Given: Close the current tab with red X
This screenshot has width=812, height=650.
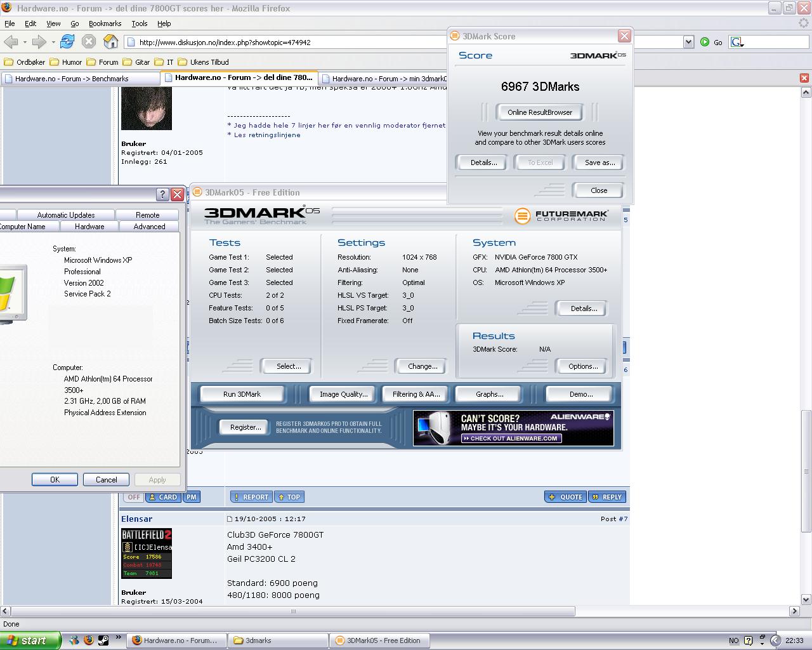Looking at the screenshot, I should [804, 78].
